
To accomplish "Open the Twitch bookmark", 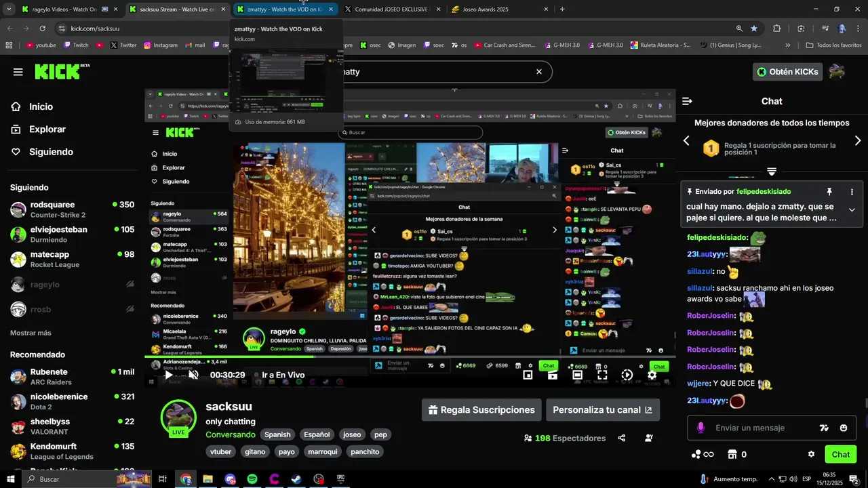I will click(76, 45).
